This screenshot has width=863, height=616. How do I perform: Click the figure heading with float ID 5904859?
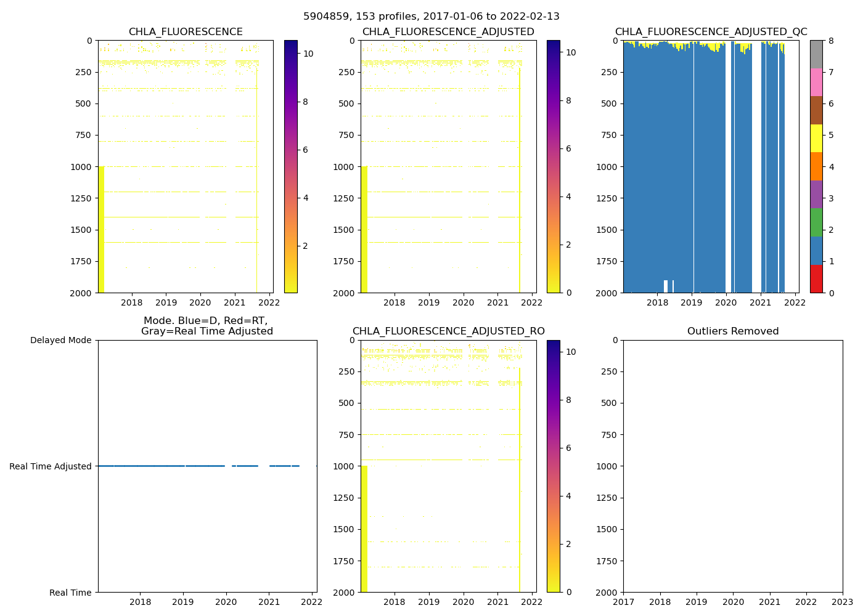pyautogui.click(x=431, y=17)
